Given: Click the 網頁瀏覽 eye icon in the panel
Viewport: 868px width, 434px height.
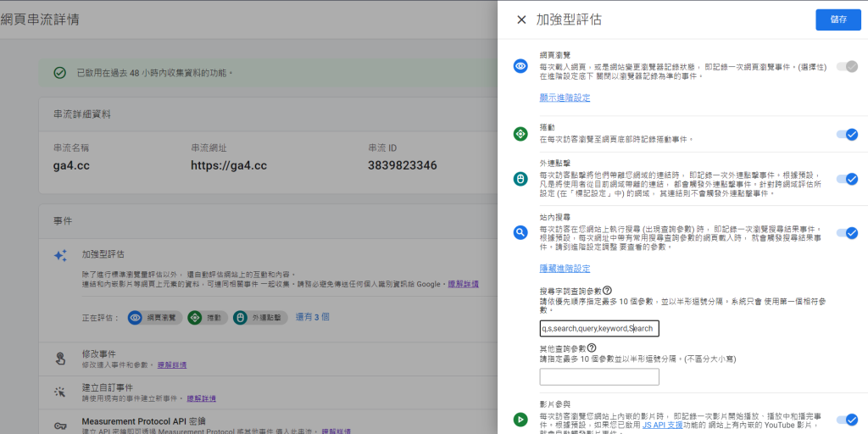Looking at the screenshot, I should pyautogui.click(x=520, y=66).
